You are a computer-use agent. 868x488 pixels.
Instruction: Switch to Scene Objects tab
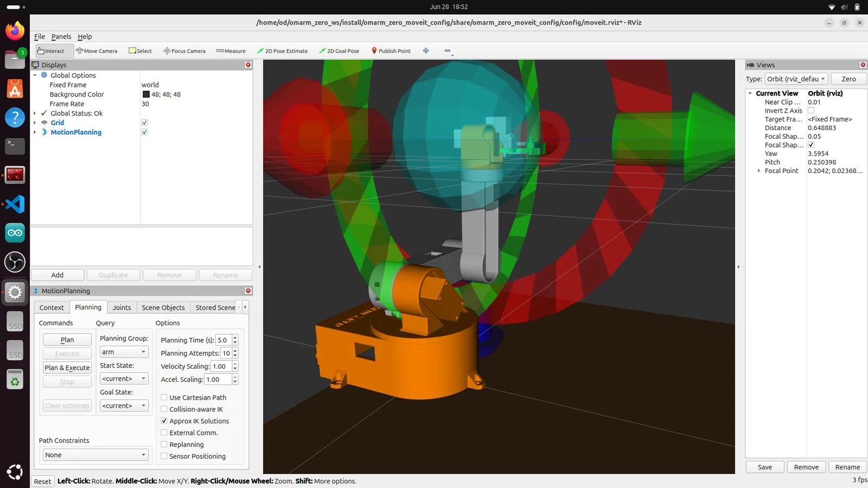click(163, 307)
